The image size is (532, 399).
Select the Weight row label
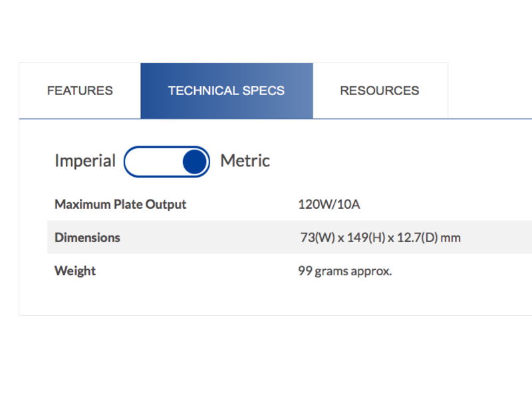75,271
